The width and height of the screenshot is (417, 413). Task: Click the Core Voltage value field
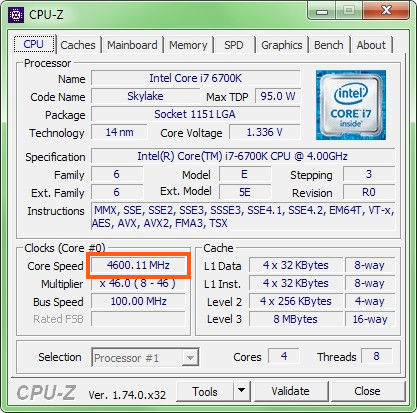[265, 132]
